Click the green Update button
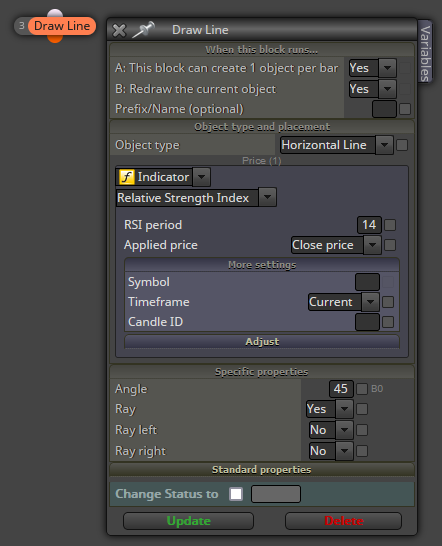 click(188, 521)
